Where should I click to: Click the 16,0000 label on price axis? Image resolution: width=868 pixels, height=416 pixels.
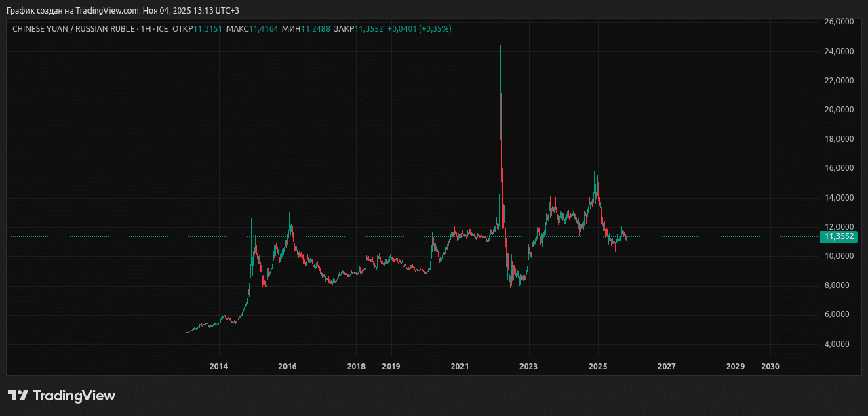(x=839, y=168)
